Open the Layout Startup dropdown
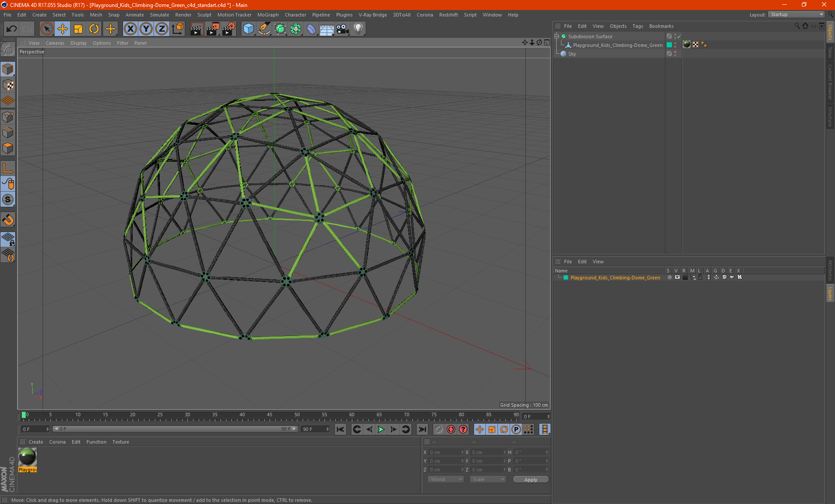 coord(797,14)
